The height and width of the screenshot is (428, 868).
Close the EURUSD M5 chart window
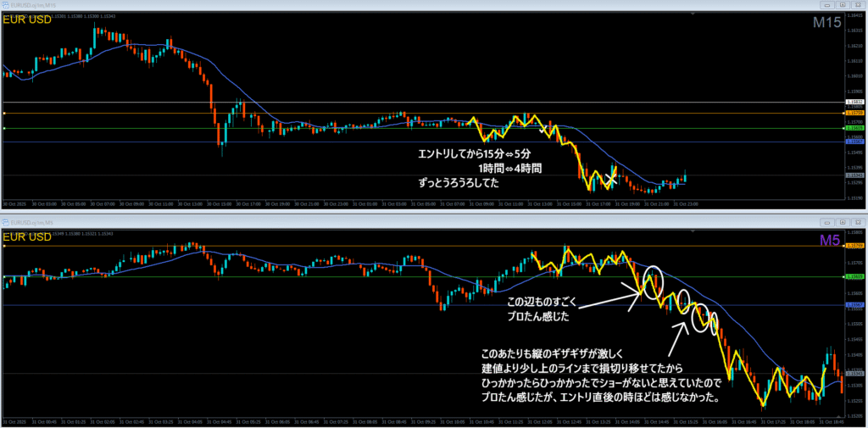click(858, 222)
